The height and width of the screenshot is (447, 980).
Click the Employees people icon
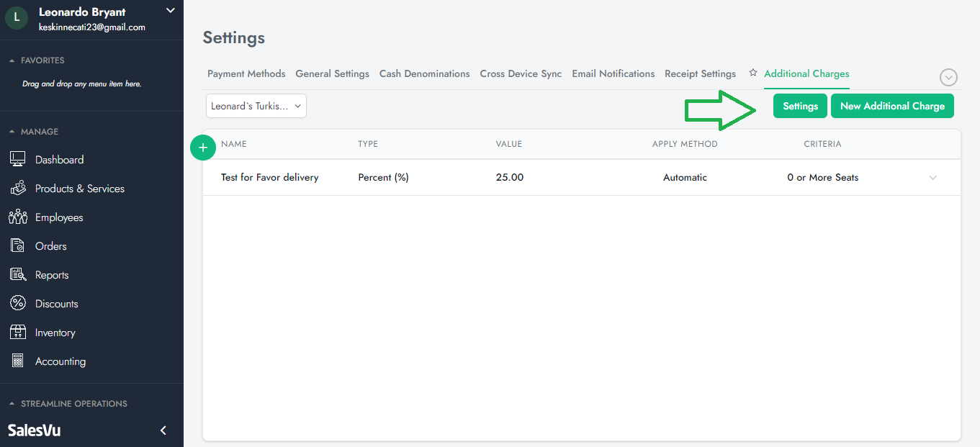18,217
